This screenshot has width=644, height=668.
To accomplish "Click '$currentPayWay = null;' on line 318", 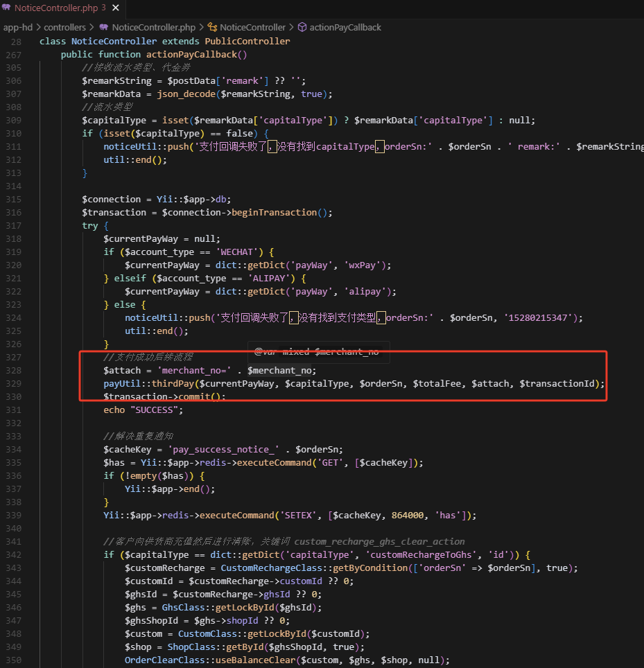I will pyautogui.click(x=162, y=239).
